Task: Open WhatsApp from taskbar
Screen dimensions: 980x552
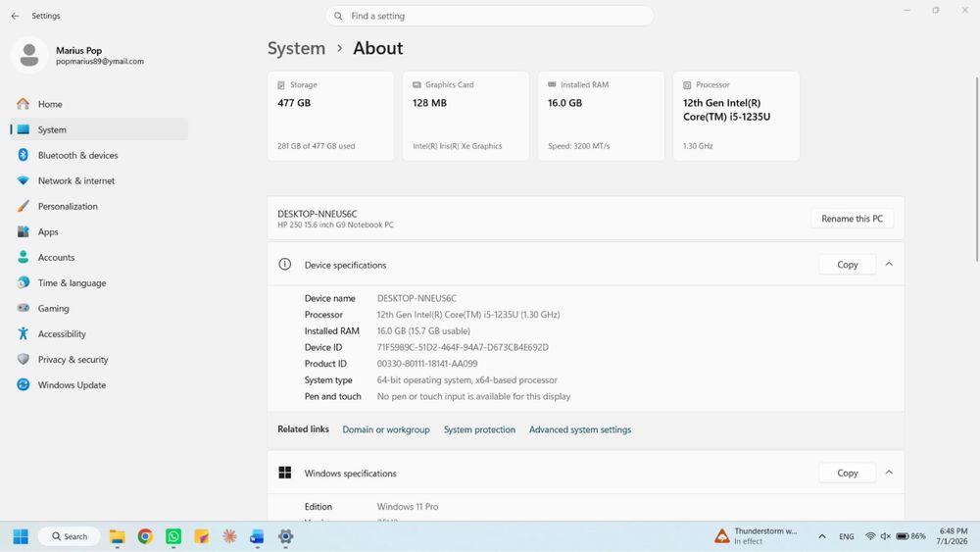Action: [x=173, y=536]
